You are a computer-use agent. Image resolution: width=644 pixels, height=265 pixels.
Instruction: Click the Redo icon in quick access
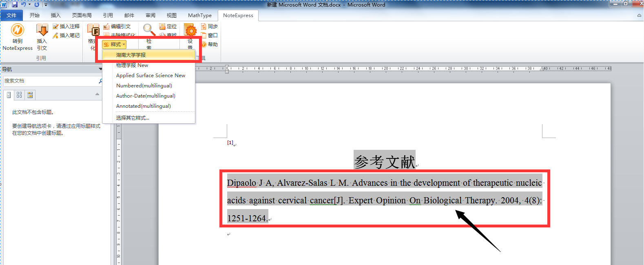[x=37, y=4]
